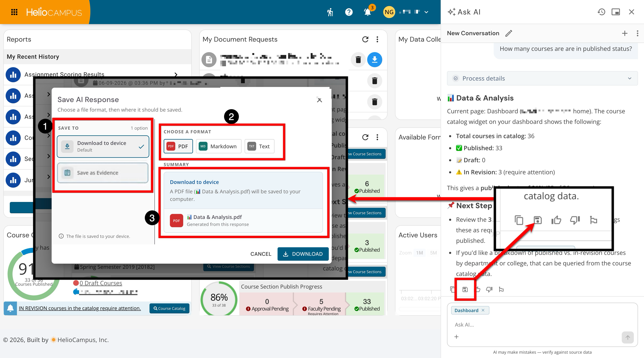This screenshot has width=644, height=358.
Task: Click the 'Total courses in catalog: 36' line
Action: (495, 136)
